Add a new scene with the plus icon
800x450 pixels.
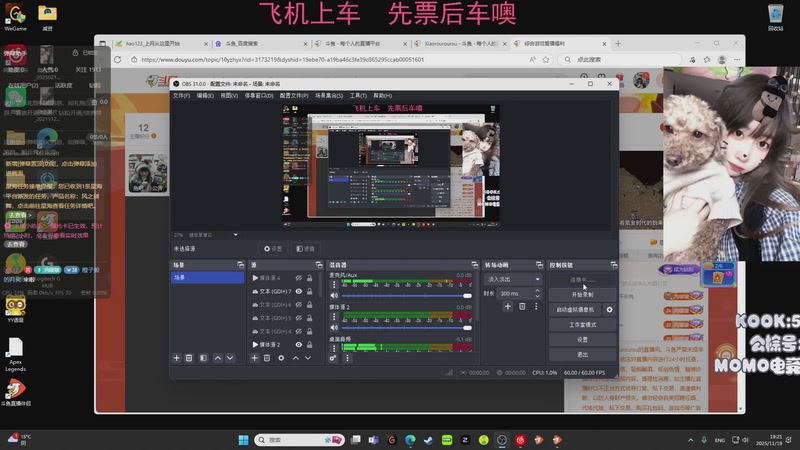point(177,358)
